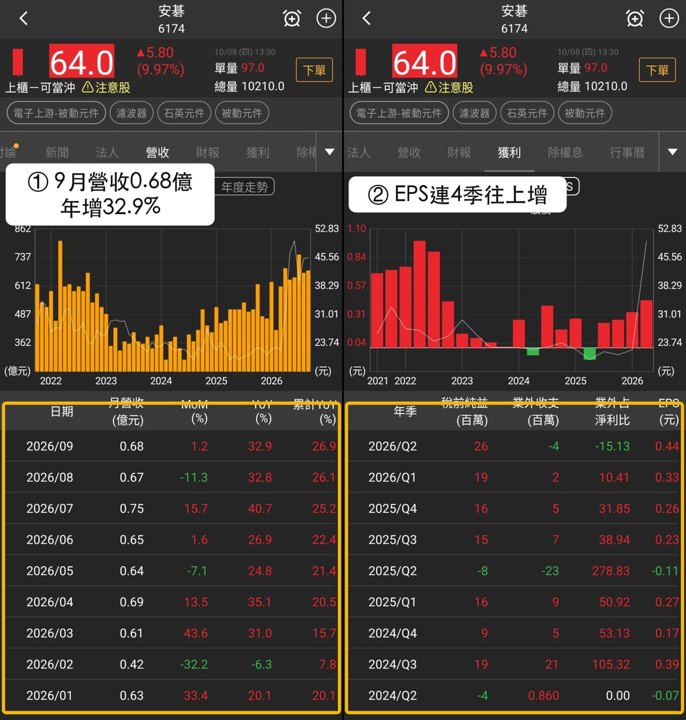The height and width of the screenshot is (720, 686).
Task: Select the 2026/Q1 earnings row
Action: pyautogui.click(x=514, y=477)
